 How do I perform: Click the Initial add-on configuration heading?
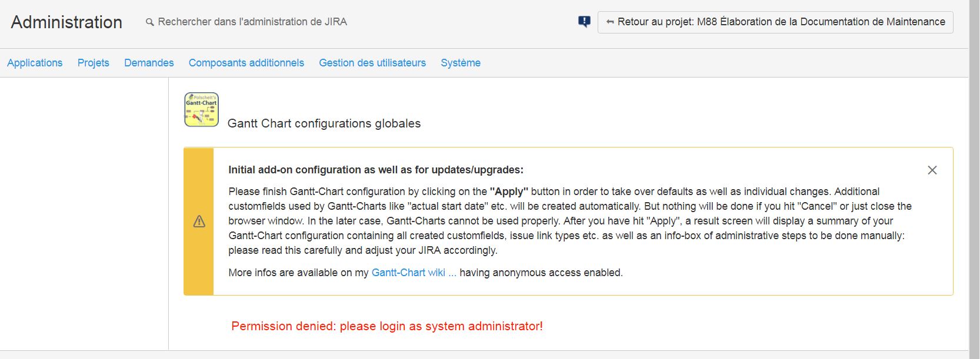[x=376, y=170]
